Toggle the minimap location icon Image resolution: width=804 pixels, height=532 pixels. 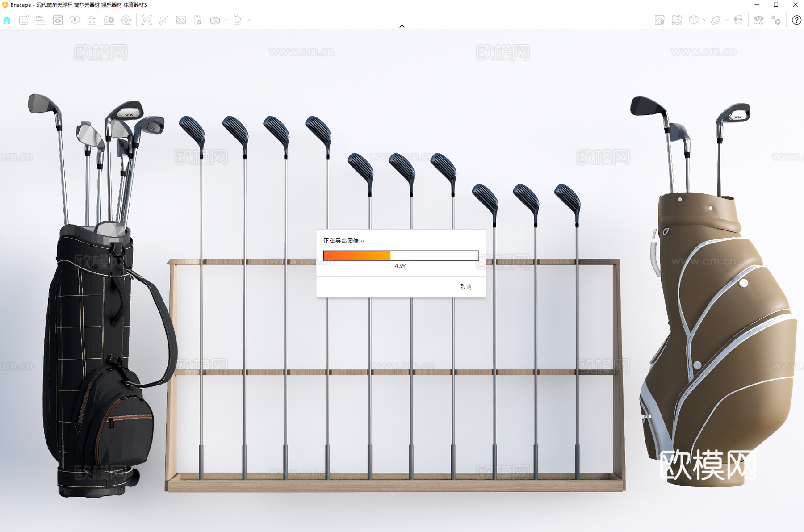[x=659, y=20]
